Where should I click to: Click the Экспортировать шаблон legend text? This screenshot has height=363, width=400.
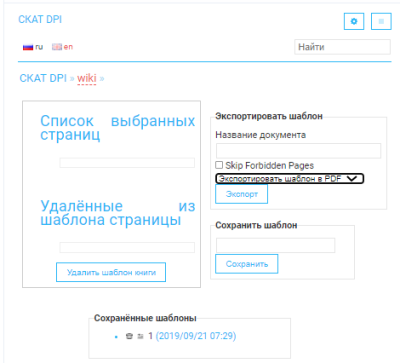tap(269, 116)
